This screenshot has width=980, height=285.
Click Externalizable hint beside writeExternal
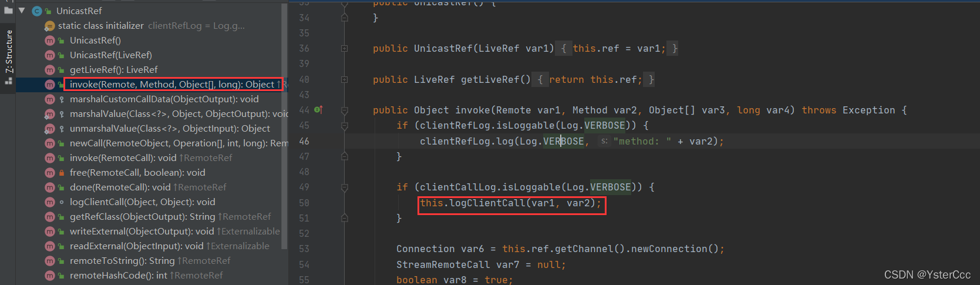248,232
